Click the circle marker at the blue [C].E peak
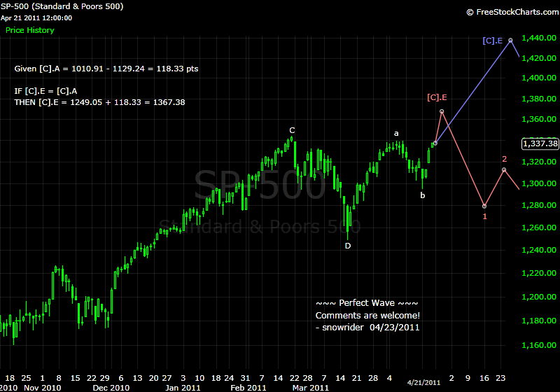The image size is (560, 392). click(x=511, y=41)
